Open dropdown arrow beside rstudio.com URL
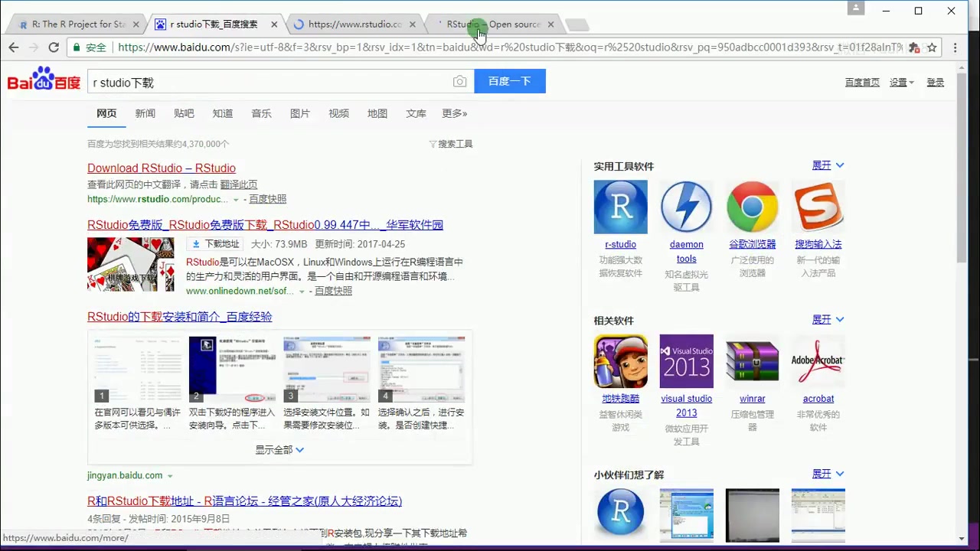The height and width of the screenshot is (551, 980). [x=236, y=200]
